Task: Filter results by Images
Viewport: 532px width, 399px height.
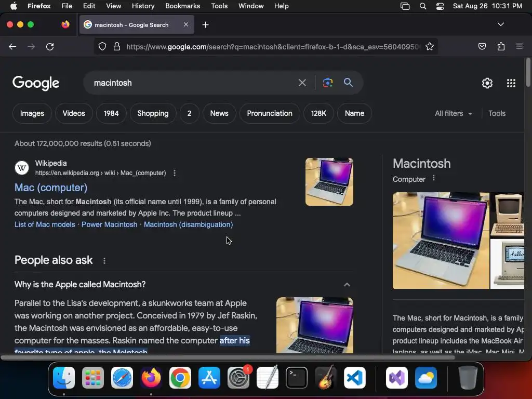Action: [32, 113]
